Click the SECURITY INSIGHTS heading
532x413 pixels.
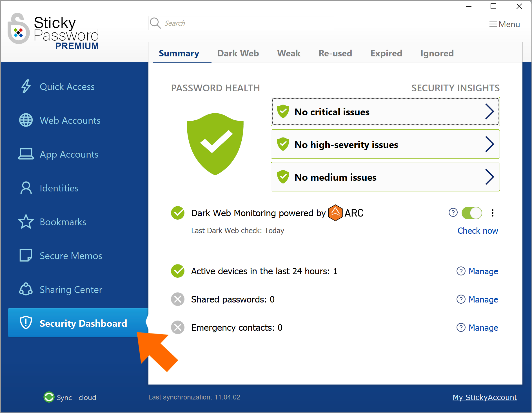point(455,88)
